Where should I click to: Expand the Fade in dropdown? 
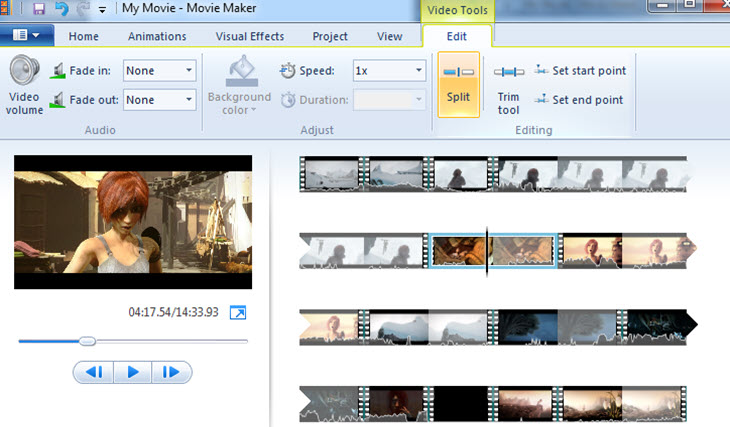[x=189, y=71]
